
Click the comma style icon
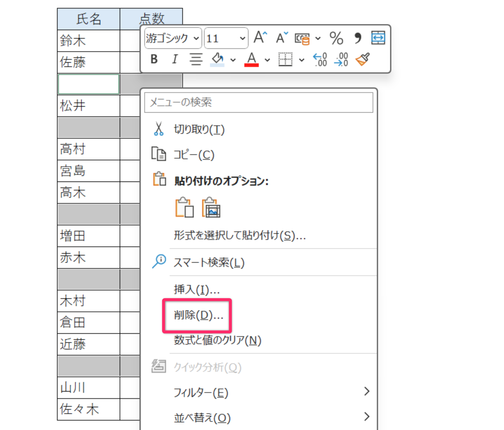358,38
